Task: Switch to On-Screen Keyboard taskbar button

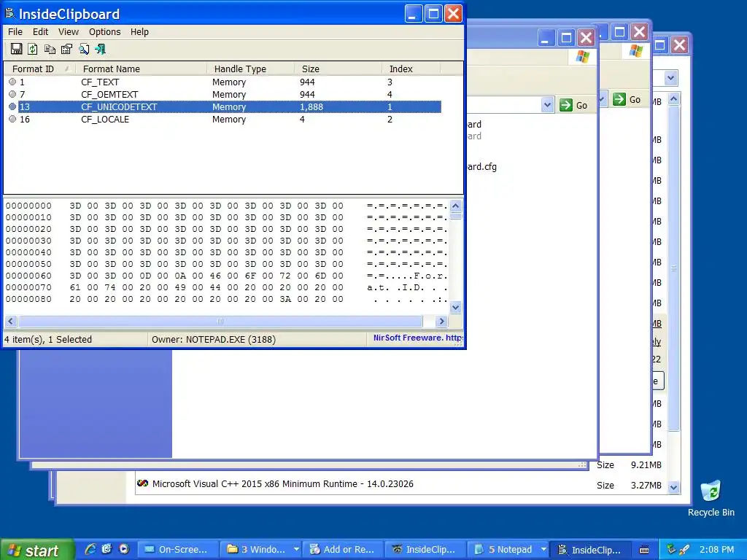Action: click(x=179, y=550)
